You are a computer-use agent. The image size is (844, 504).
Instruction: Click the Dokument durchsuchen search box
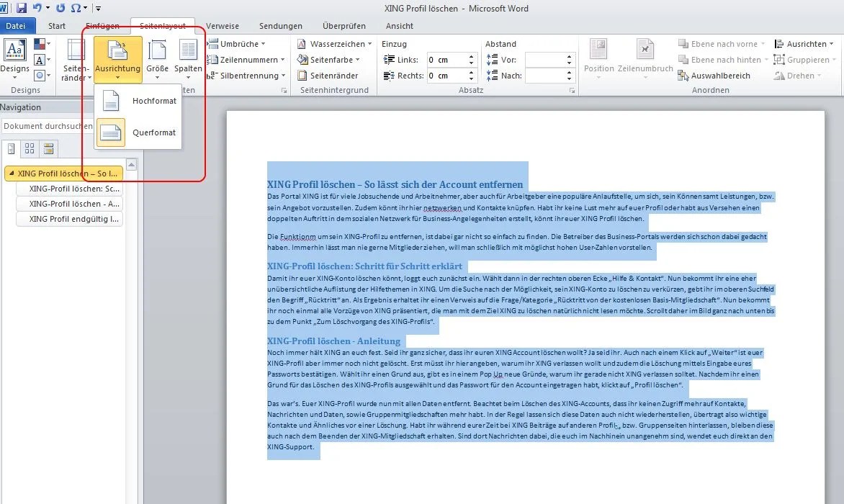pos(48,126)
